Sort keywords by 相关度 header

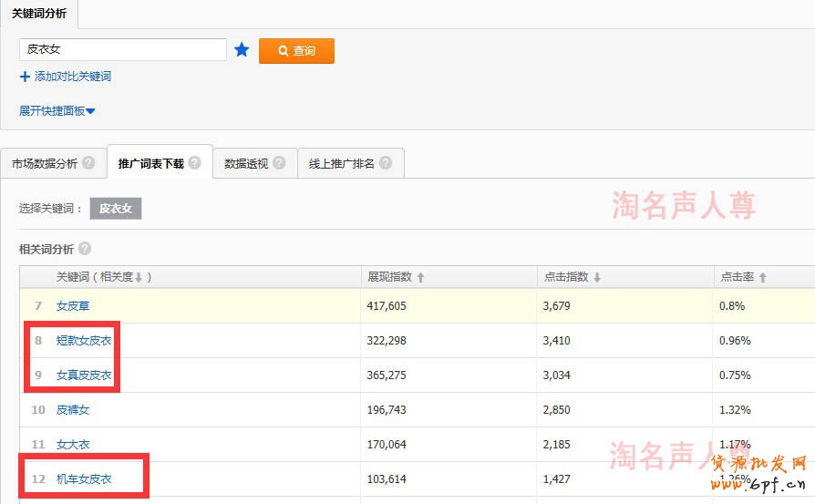(x=103, y=277)
